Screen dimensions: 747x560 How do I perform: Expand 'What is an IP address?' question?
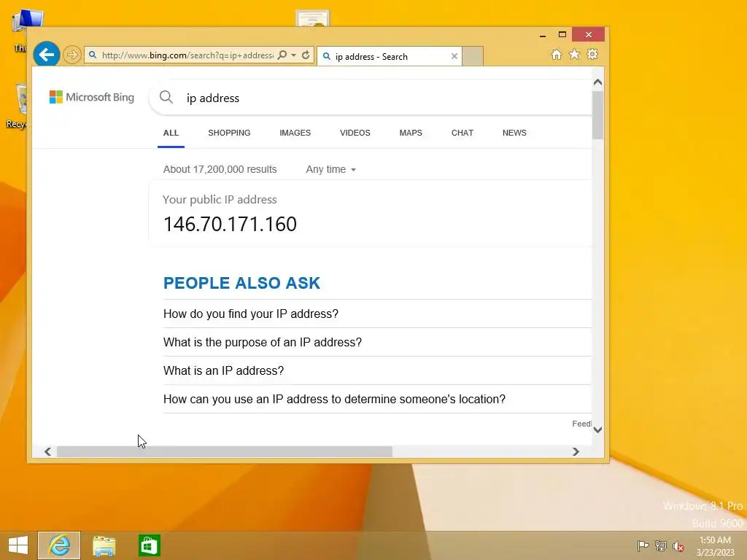click(377, 371)
